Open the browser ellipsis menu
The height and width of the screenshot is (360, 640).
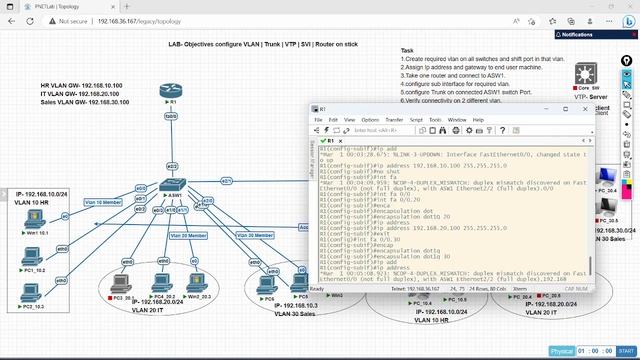[x=609, y=21]
